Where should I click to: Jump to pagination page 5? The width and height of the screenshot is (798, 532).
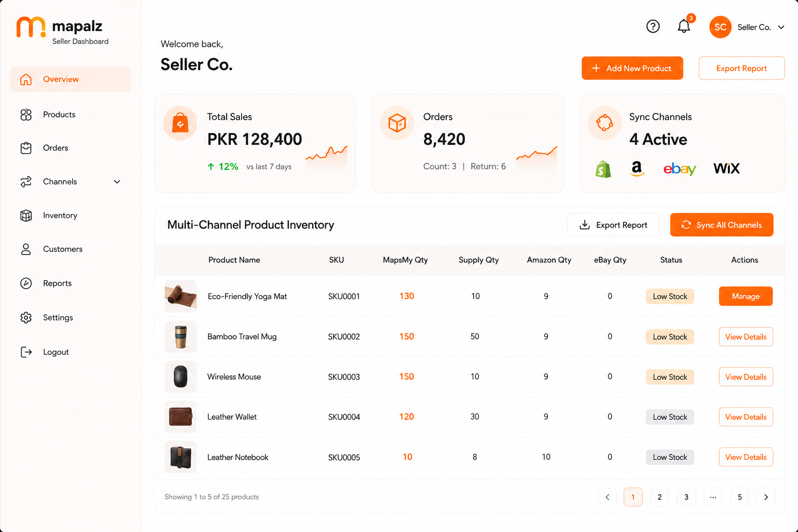pyautogui.click(x=740, y=497)
